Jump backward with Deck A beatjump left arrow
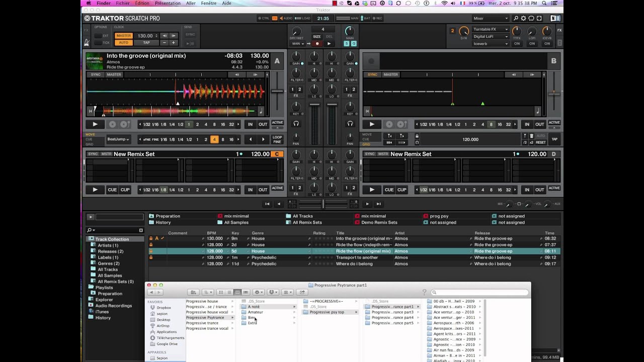 [x=251, y=139]
